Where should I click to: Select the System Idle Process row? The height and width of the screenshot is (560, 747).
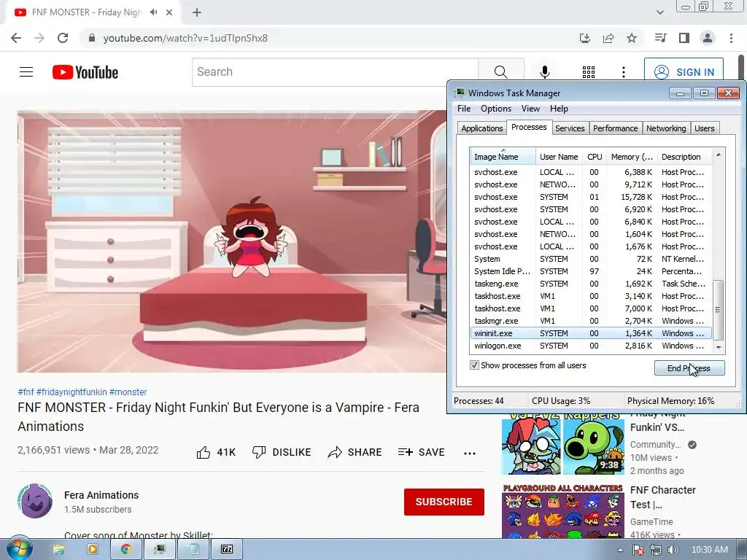click(x=590, y=271)
